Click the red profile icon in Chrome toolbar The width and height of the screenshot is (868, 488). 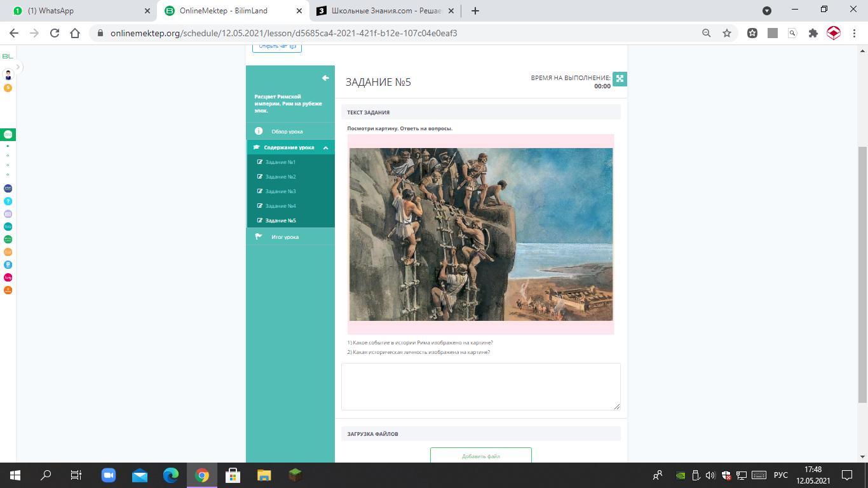click(834, 33)
